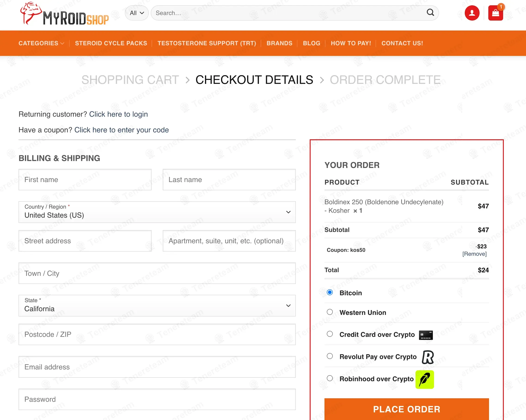Click the credit card icon beside Credit Card over Crypto

(425, 335)
